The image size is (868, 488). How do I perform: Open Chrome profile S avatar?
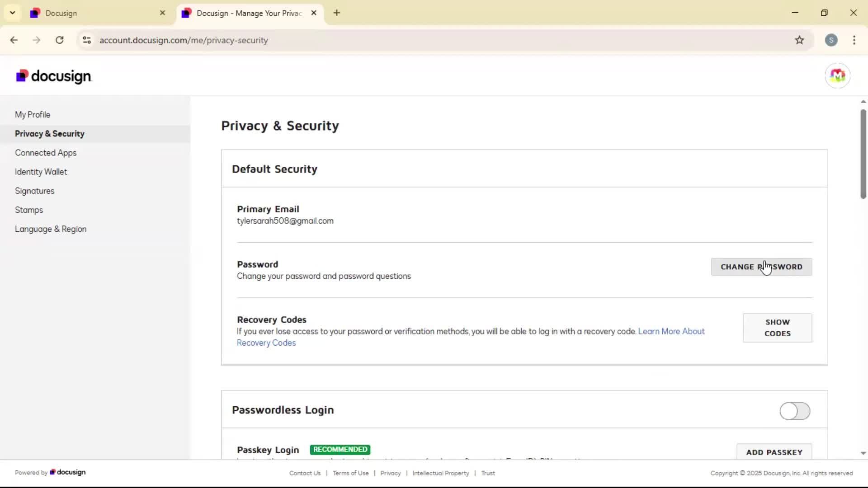click(x=831, y=40)
